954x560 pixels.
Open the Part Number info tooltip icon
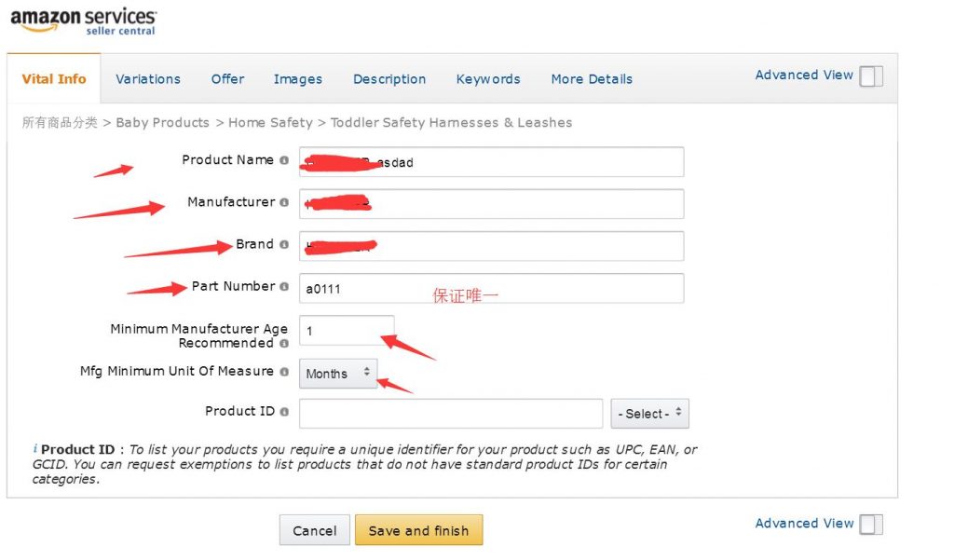pos(284,286)
